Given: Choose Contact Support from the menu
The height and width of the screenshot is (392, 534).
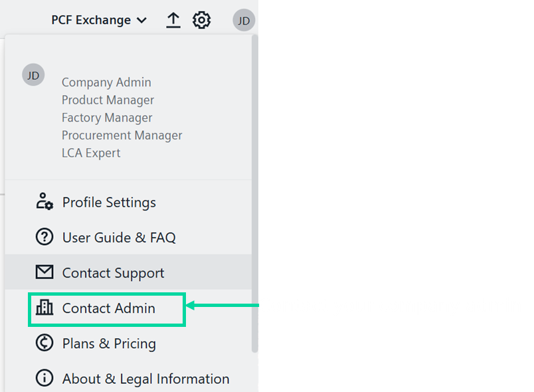Looking at the screenshot, I should coord(113,272).
